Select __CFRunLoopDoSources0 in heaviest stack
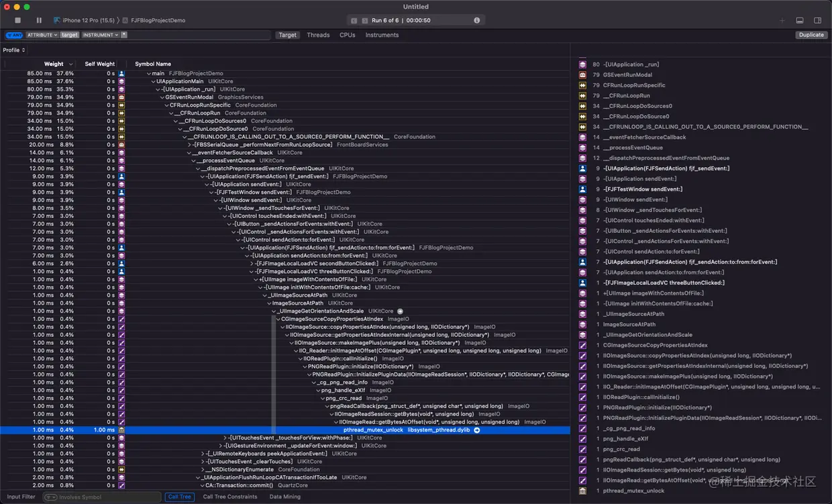 pos(637,106)
